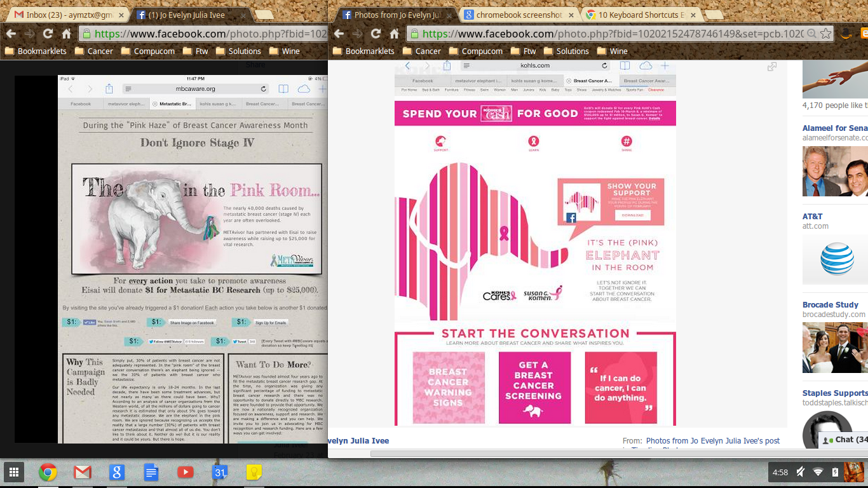Image resolution: width=868 pixels, height=488 pixels.
Task: Launch YouTube from the taskbar
Action: tap(186, 472)
